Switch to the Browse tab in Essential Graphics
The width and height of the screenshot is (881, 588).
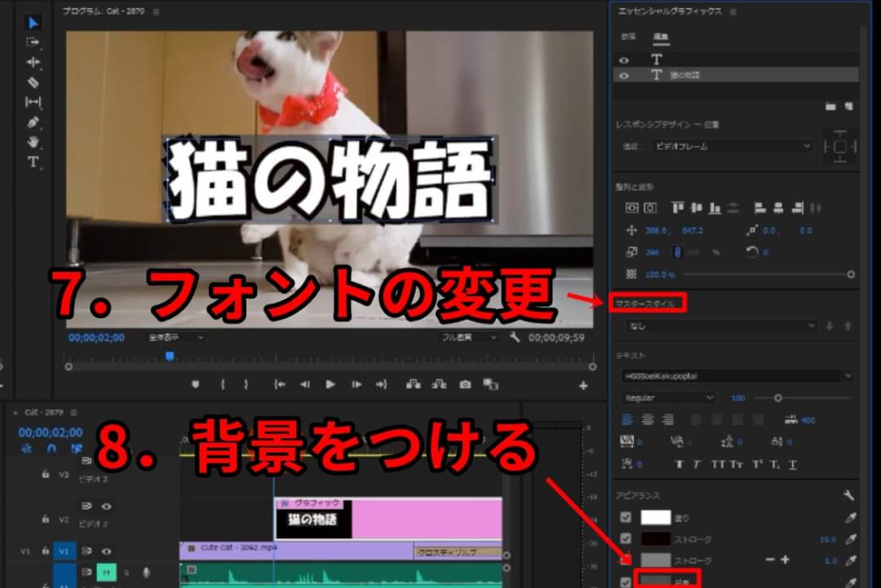(x=628, y=37)
